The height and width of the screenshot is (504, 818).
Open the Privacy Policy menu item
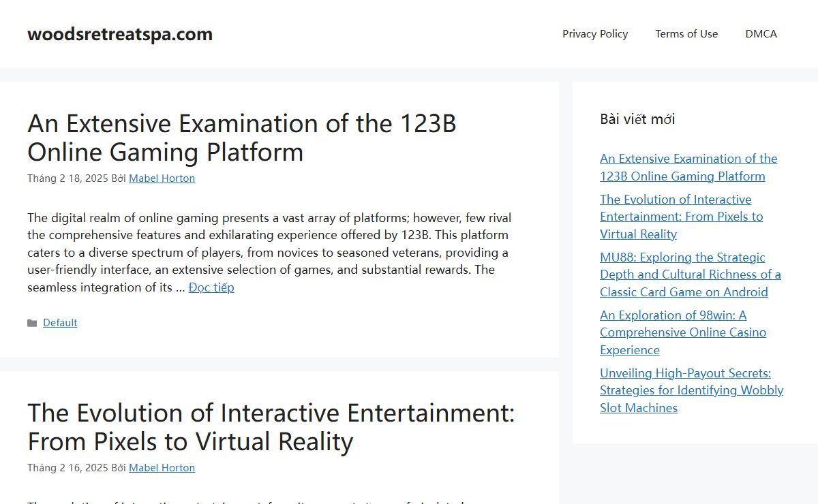click(x=594, y=34)
